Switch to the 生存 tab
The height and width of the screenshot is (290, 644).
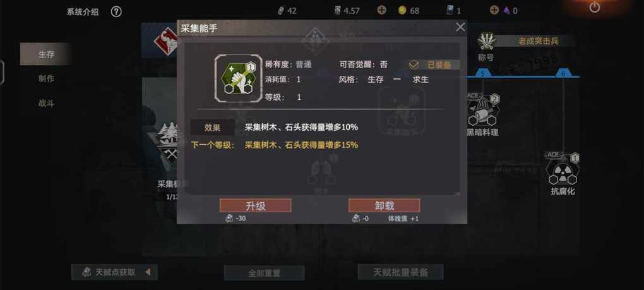[x=46, y=54]
